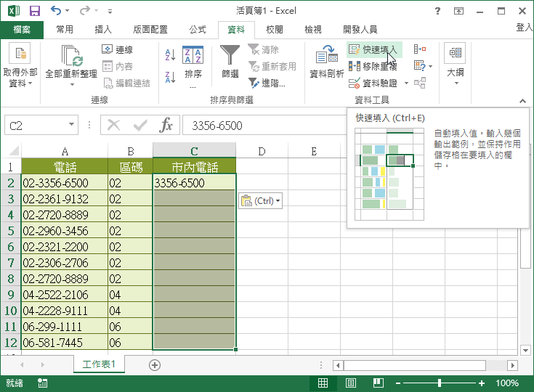Click the Name Box showing C2
The width and height of the screenshot is (534, 392).
36,126
